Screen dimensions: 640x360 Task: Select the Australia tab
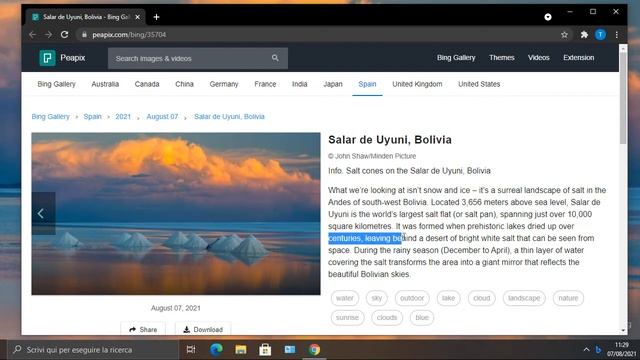(105, 84)
